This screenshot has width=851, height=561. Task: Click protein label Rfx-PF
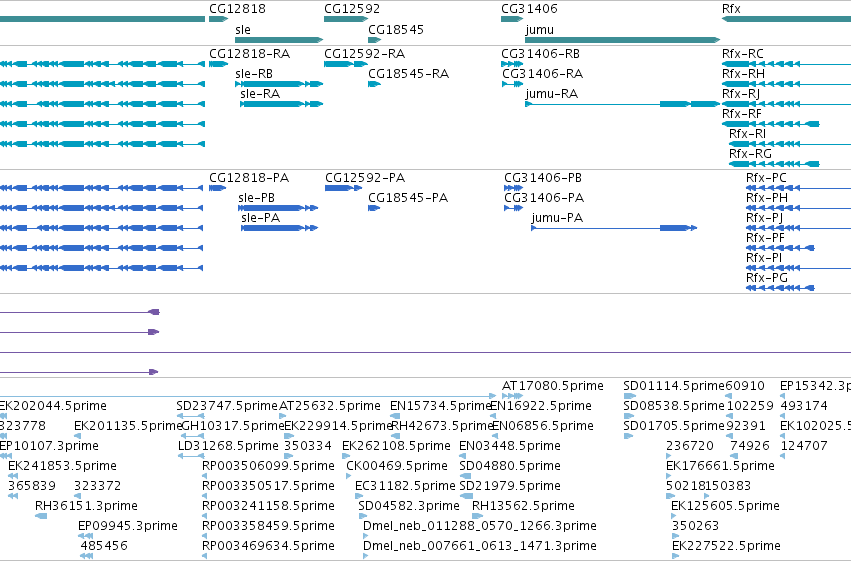pyautogui.click(x=765, y=238)
